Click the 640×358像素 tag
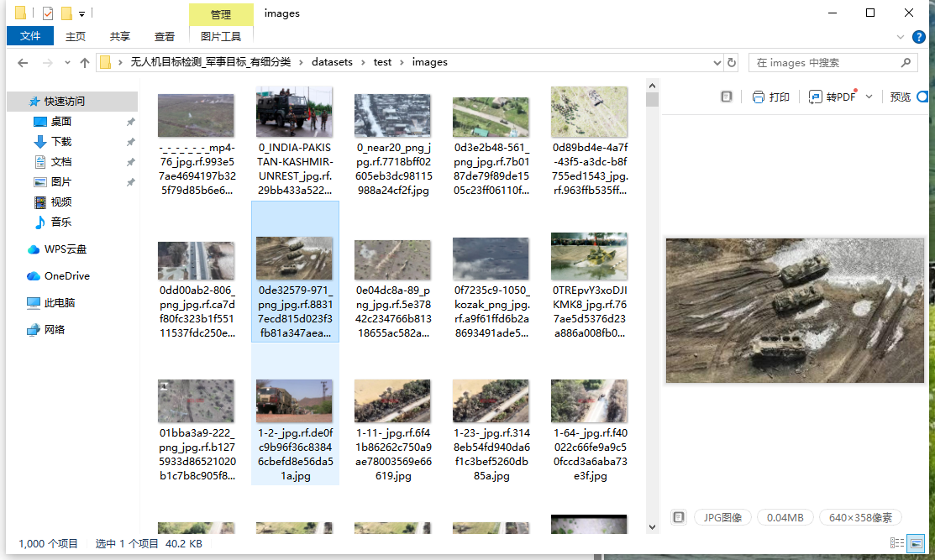The width and height of the screenshot is (935, 560). pyautogui.click(x=860, y=517)
